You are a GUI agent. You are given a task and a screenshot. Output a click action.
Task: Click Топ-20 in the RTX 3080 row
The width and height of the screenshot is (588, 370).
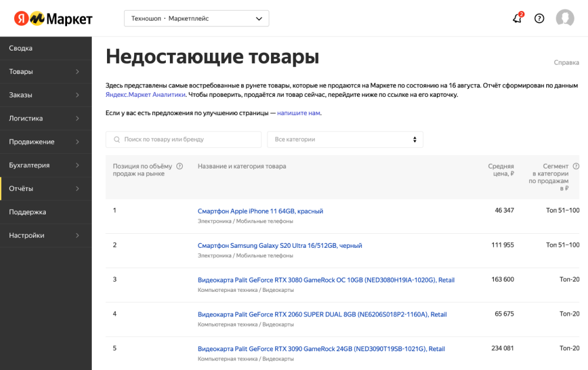(x=569, y=280)
